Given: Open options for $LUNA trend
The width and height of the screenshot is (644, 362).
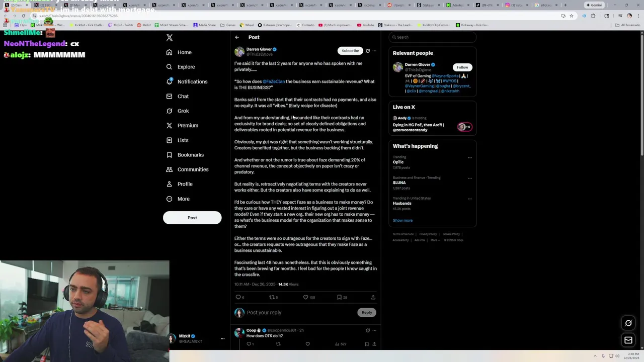Looking at the screenshot, I should tap(470, 178).
